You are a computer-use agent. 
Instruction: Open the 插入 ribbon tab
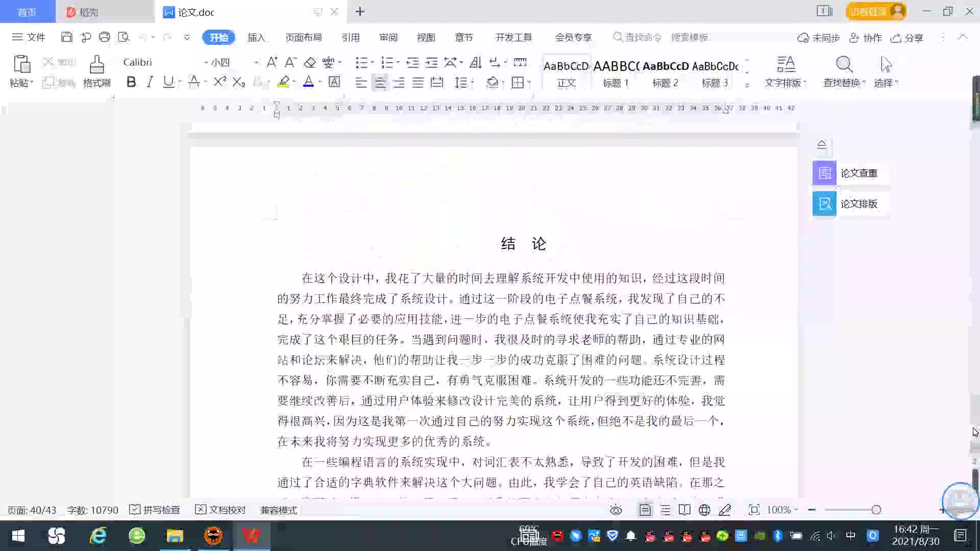click(256, 37)
